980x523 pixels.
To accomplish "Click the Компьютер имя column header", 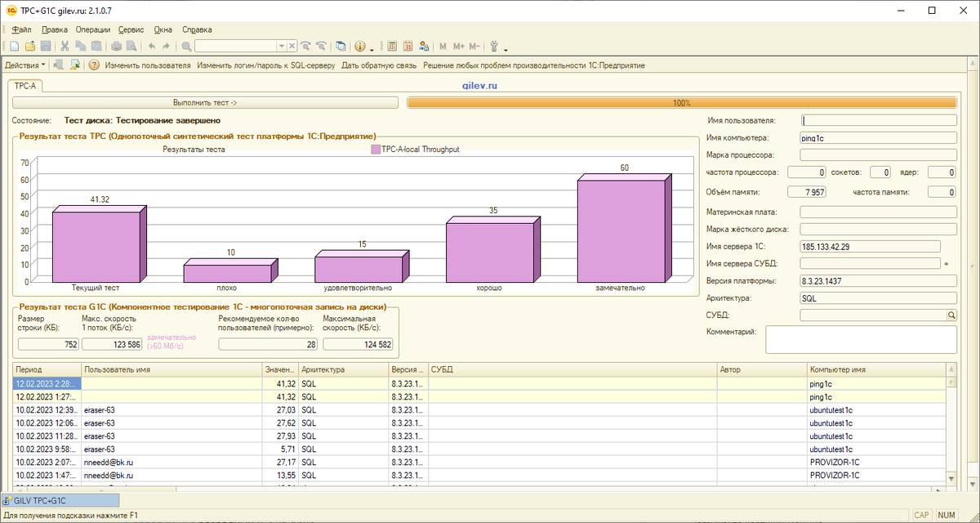I will point(876,369).
